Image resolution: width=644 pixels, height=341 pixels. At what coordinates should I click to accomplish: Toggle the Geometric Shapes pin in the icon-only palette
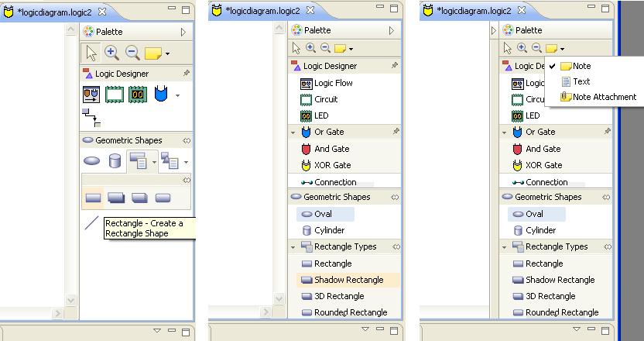pos(187,140)
